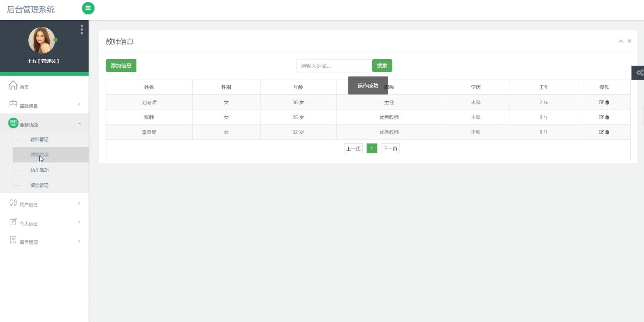
Task: Collapse the 业务功能 menu
Action: (x=44, y=124)
